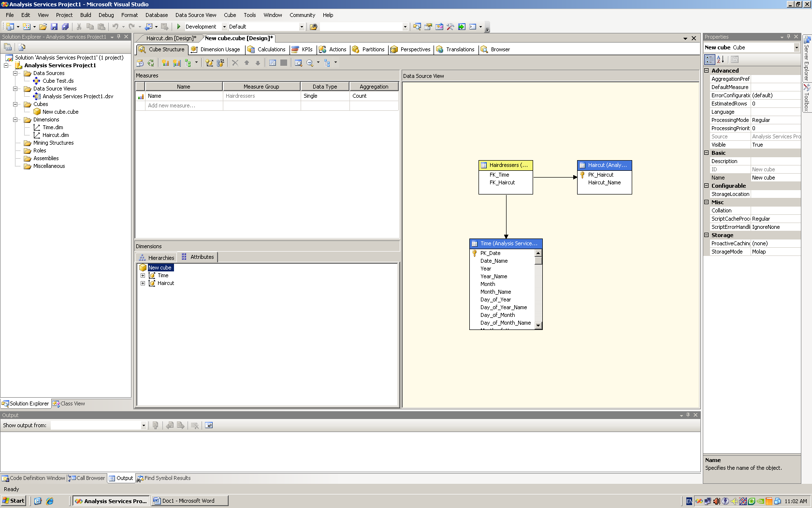Click the Undo icon in main toolbar
This screenshot has height=508, width=812.
click(116, 27)
